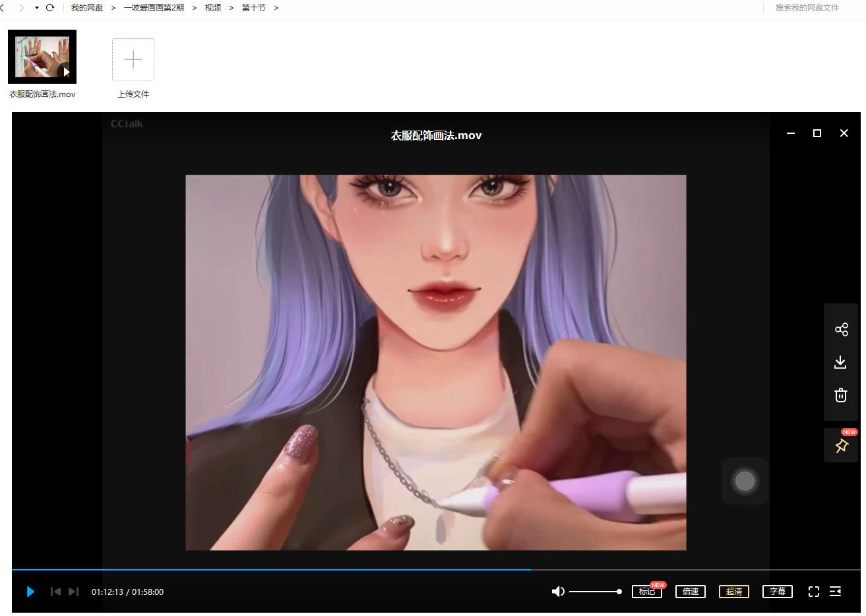
Task: Navigate to 我的网盘 breadcrumb
Action: click(87, 8)
